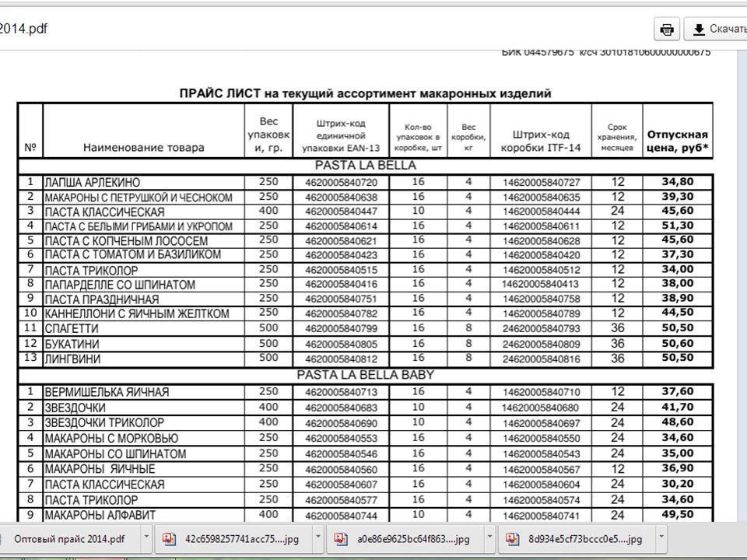Click barcode 4620005840720
The image size is (747, 560).
pyautogui.click(x=341, y=183)
